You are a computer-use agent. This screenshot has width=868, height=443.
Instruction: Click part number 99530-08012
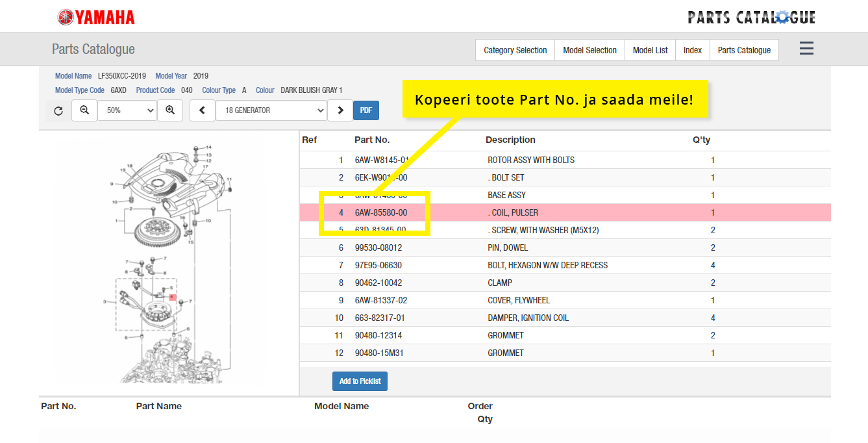pyautogui.click(x=378, y=247)
